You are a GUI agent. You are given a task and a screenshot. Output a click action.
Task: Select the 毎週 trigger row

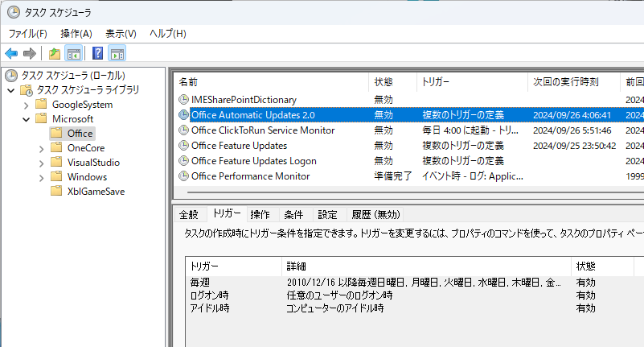415,283
